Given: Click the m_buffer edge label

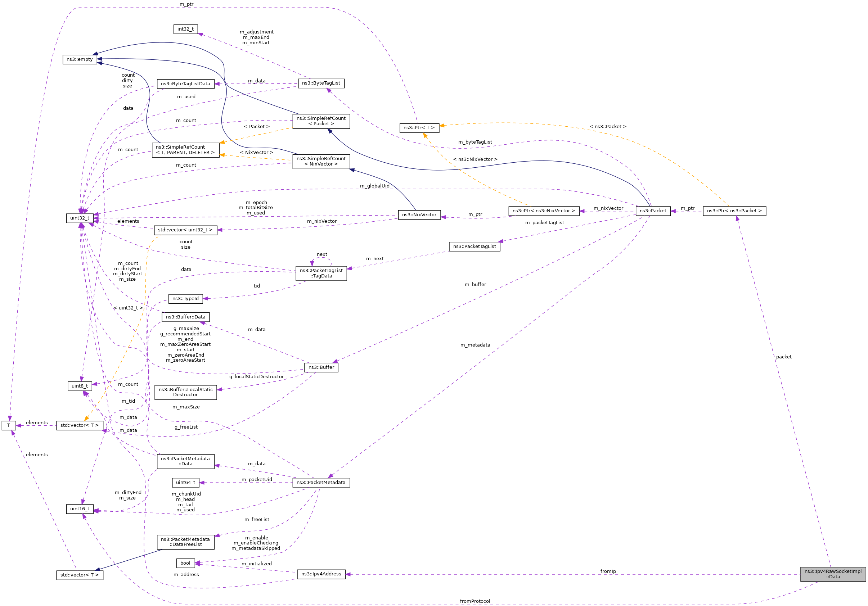Looking at the screenshot, I should click(x=475, y=285).
